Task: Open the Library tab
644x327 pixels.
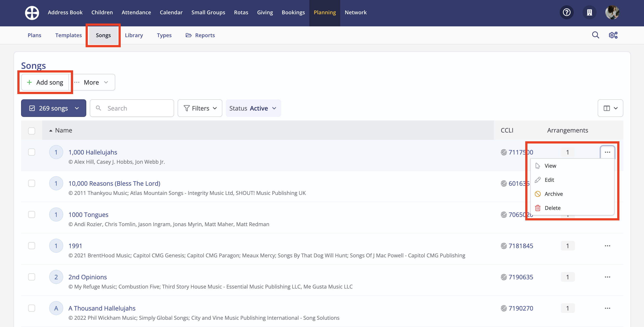Action: [x=134, y=35]
